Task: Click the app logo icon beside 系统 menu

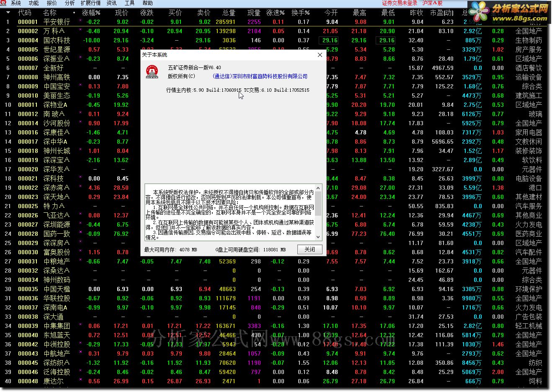Action: [x=3, y=3]
